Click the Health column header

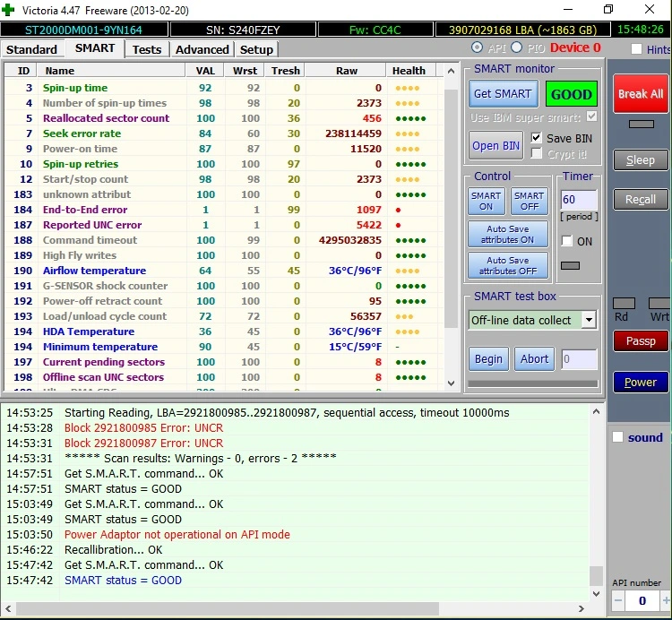click(x=410, y=71)
